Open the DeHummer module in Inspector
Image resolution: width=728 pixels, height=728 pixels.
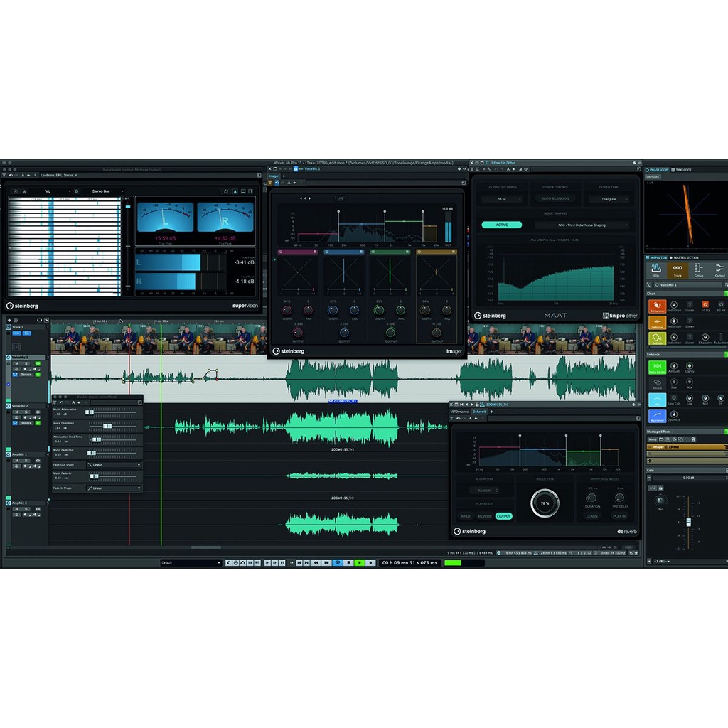click(x=656, y=304)
